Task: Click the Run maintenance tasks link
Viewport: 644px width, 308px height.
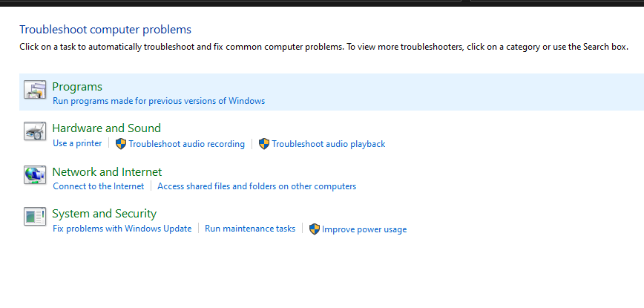Action: tap(250, 229)
